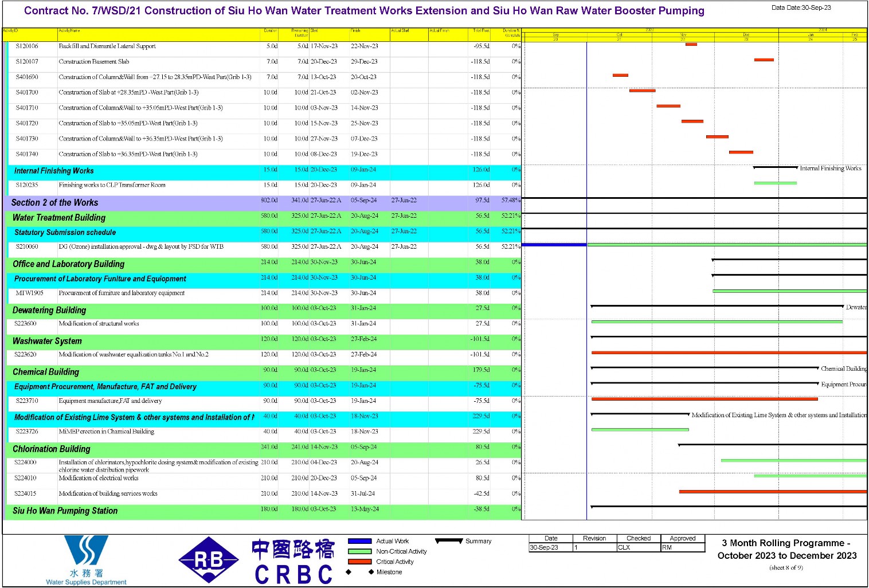Click 'Back fill and Dismantle Lateral Support' activity name
Screen dimensions: 869x588
point(107,46)
